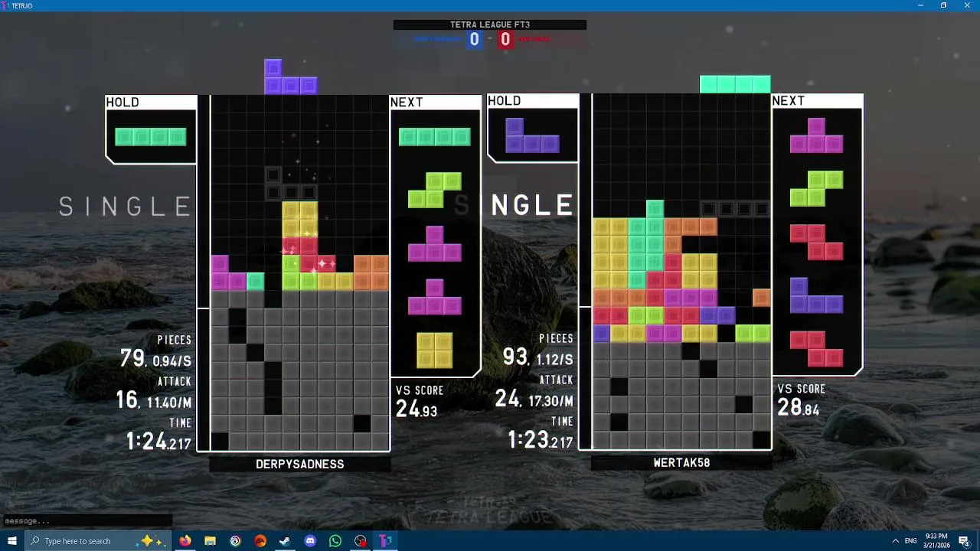Click the yellow O piece in DERPYSADNESS's next queue
This screenshot has width=980, height=551.
(434, 350)
